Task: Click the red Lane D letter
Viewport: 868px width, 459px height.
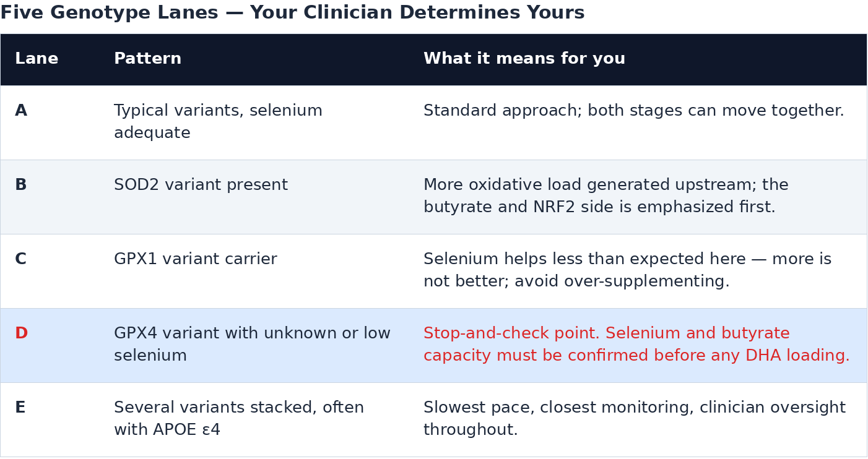Action: [x=21, y=334]
